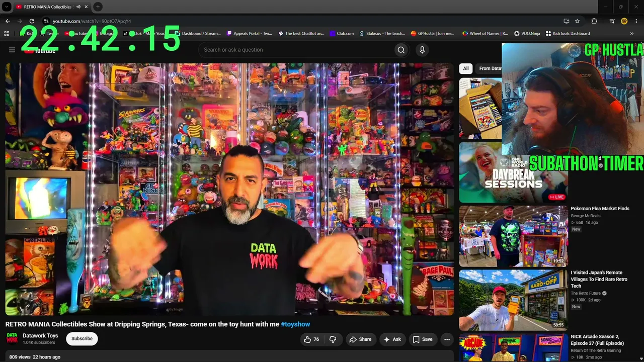
Task: Open the GP browser profile avatar
Action: point(624,21)
